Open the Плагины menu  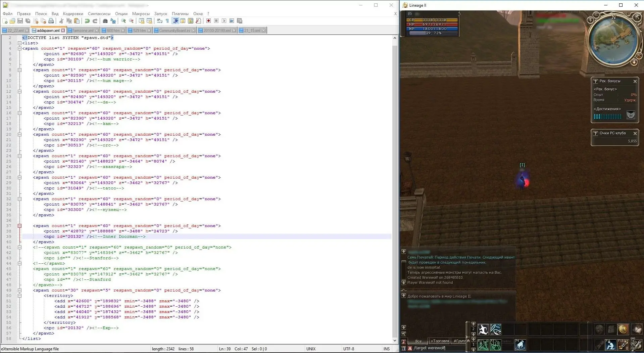coord(180,14)
